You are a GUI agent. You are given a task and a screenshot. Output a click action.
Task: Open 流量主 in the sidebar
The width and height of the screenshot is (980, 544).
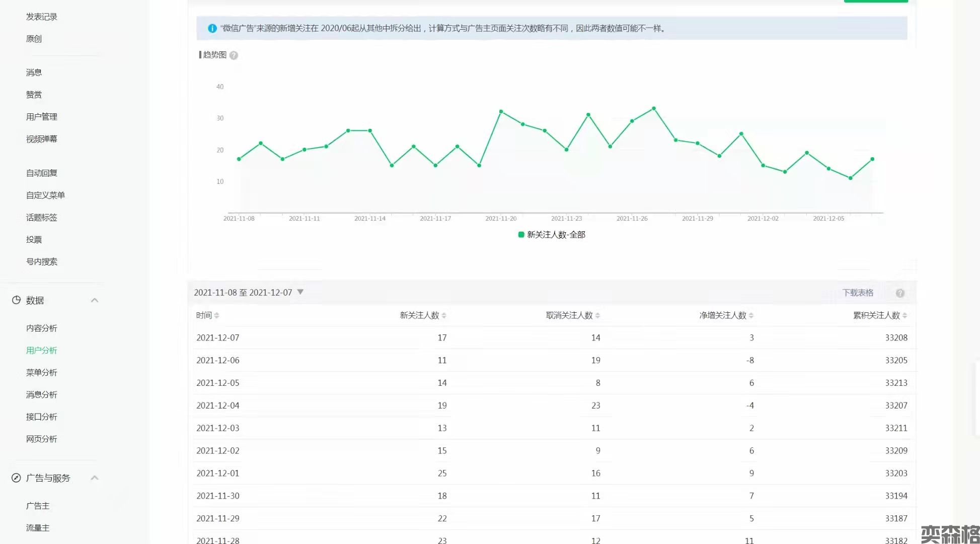click(38, 528)
